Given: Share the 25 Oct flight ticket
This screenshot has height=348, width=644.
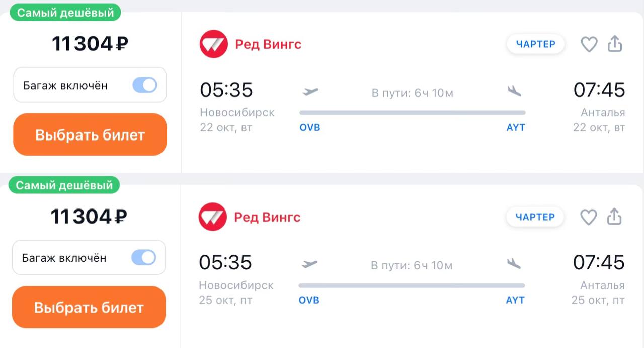Looking at the screenshot, I should coord(614,217).
